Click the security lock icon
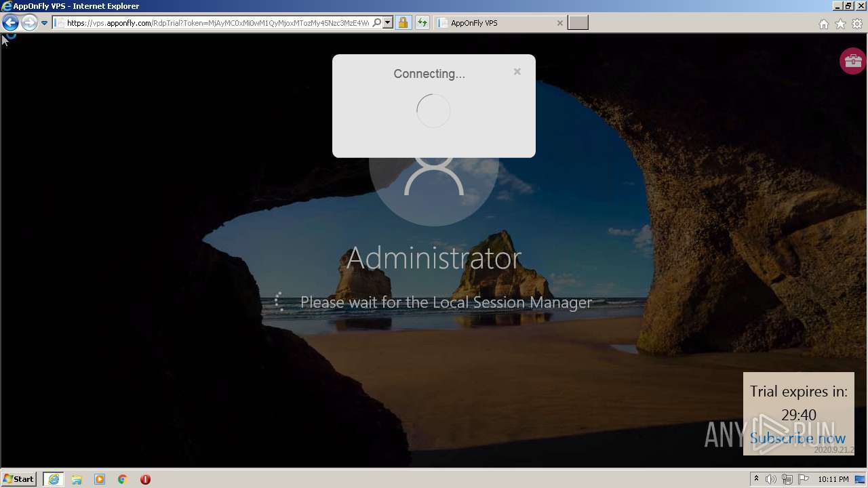Image resolution: width=868 pixels, height=488 pixels. click(403, 23)
